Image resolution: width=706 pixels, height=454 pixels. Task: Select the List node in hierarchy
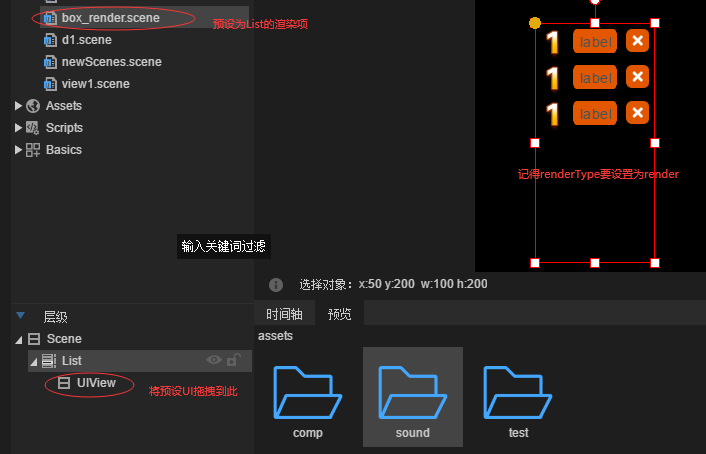click(x=72, y=361)
